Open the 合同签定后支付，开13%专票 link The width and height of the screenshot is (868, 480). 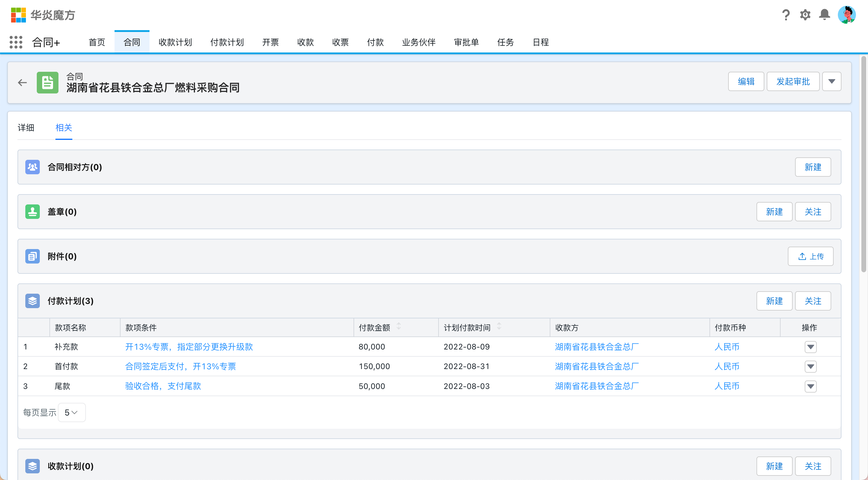[180, 366]
